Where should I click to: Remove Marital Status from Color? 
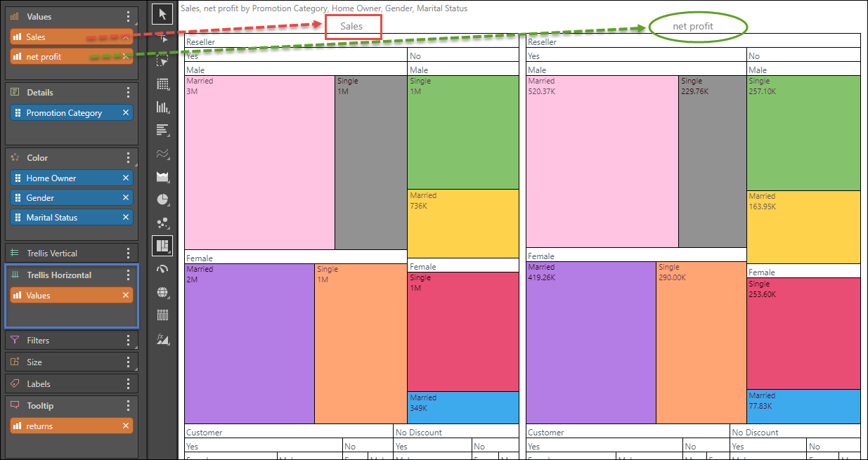click(126, 218)
